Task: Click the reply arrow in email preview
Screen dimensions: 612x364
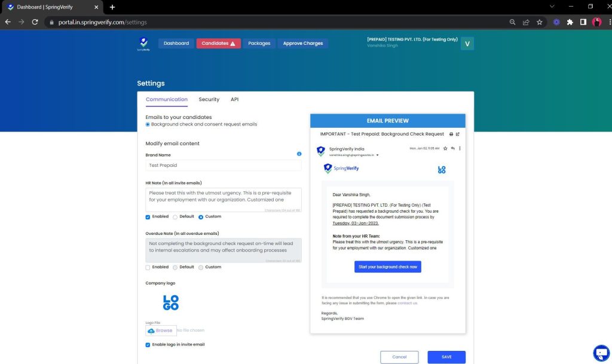Action: [x=452, y=148]
